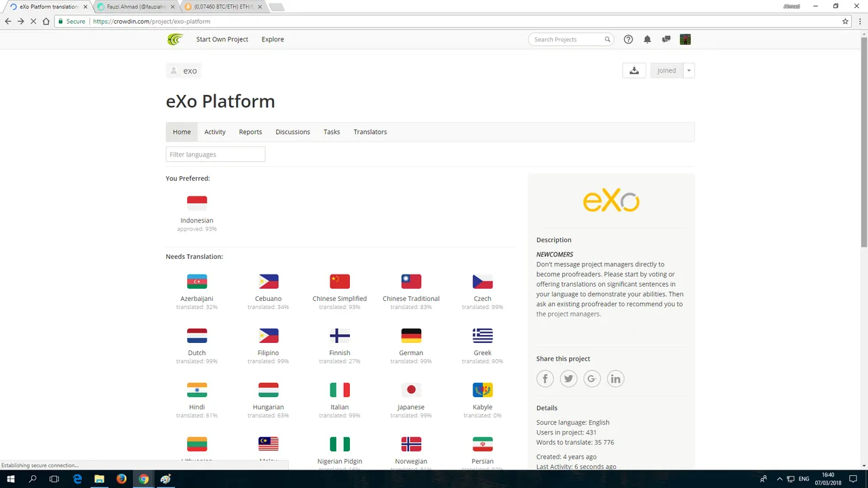Select the Dutch flag
Viewport: 868px width, 488px height.
(x=197, y=335)
